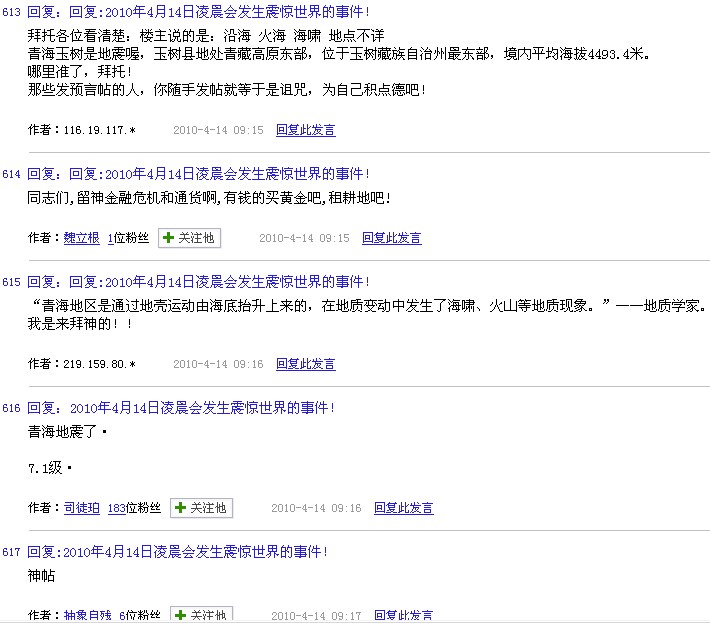Select the title link of post 617
Viewport: 710px width, 623px height.
click(x=178, y=552)
